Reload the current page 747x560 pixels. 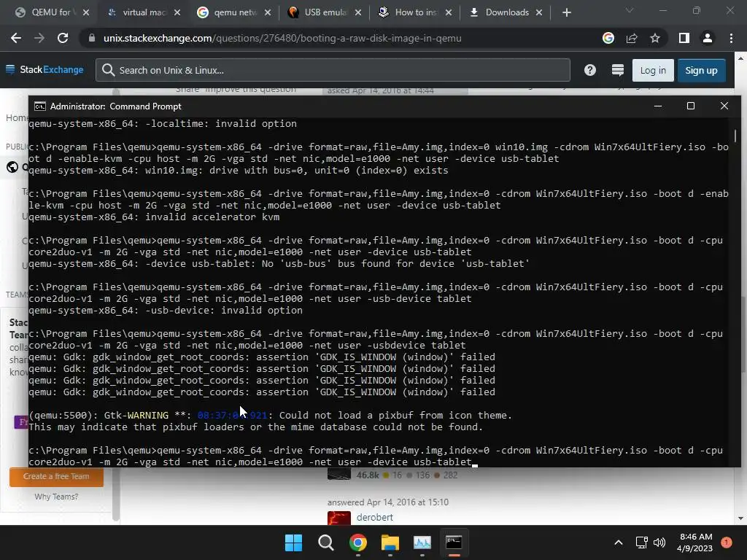point(63,38)
